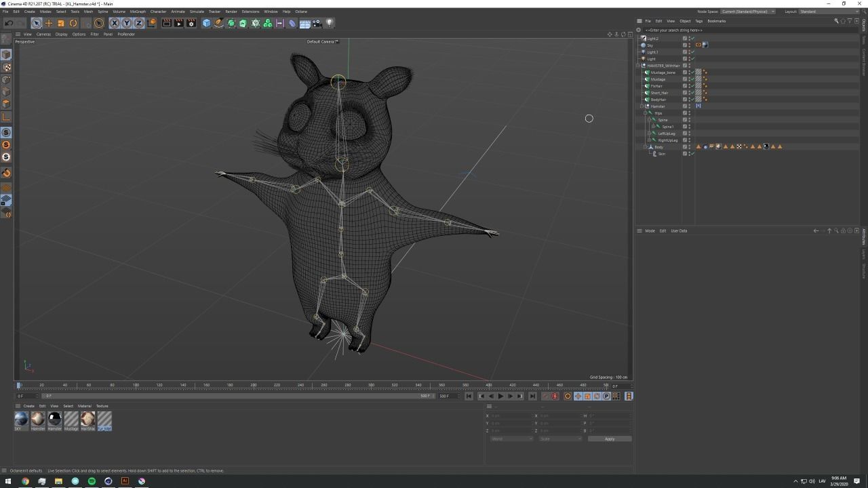Toggle Z-axis lock
Screen dimensions: 868x488
click(x=138, y=23)
